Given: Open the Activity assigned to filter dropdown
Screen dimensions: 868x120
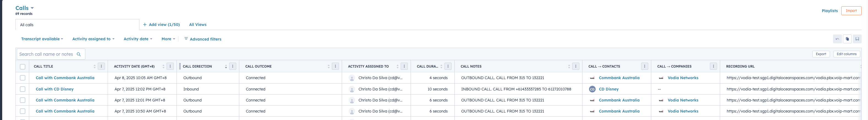Looking at the screenshot, I should pyautogui.click(x=93, y=39).
